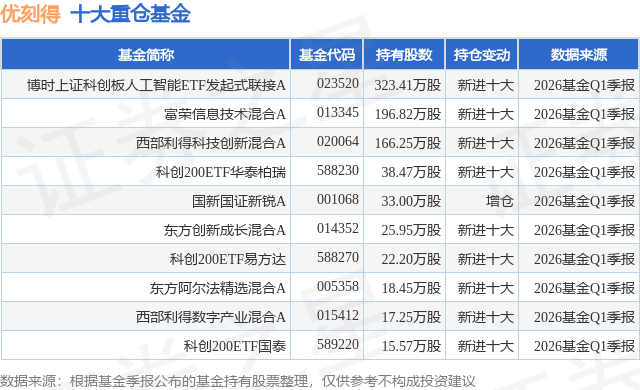Screen dimensions: 640x390
Task: Select the 国新国证新锐A fund row
Action: [320, 201]
